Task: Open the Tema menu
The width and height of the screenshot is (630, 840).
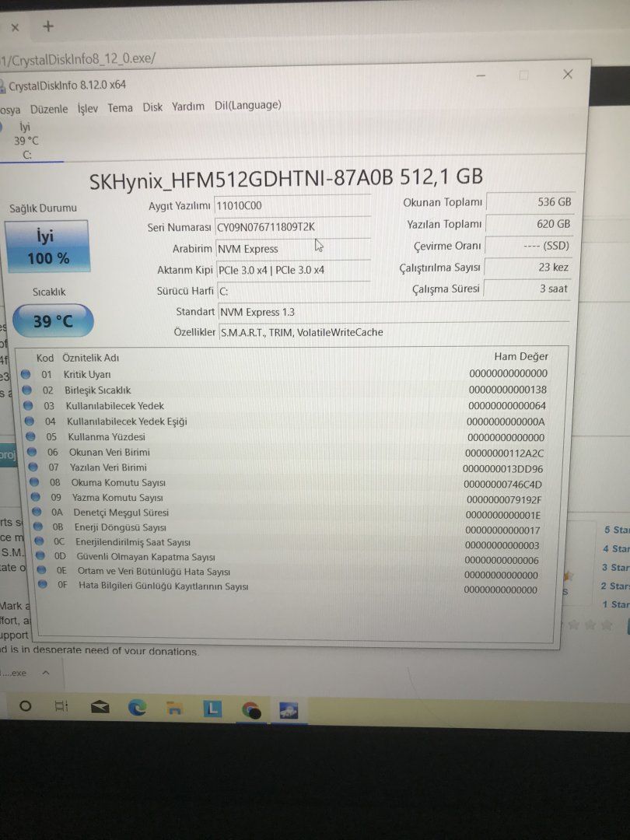Action: [120, 107]
